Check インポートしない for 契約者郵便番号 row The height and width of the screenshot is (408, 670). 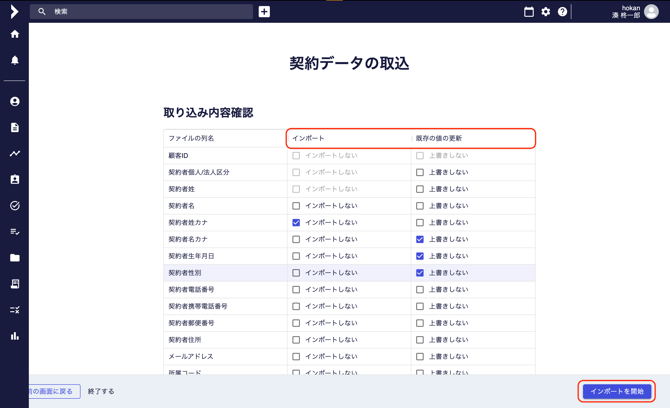click(x=296, y=323)
